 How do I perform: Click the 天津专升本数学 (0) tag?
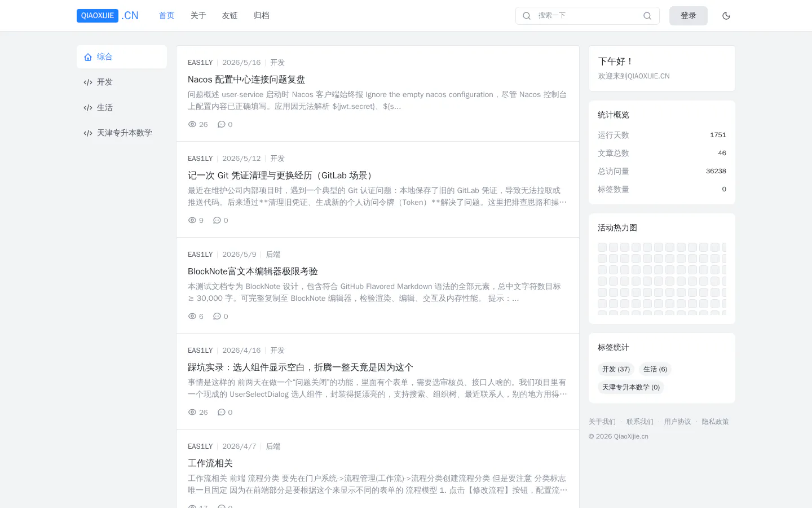pos(631,387)
